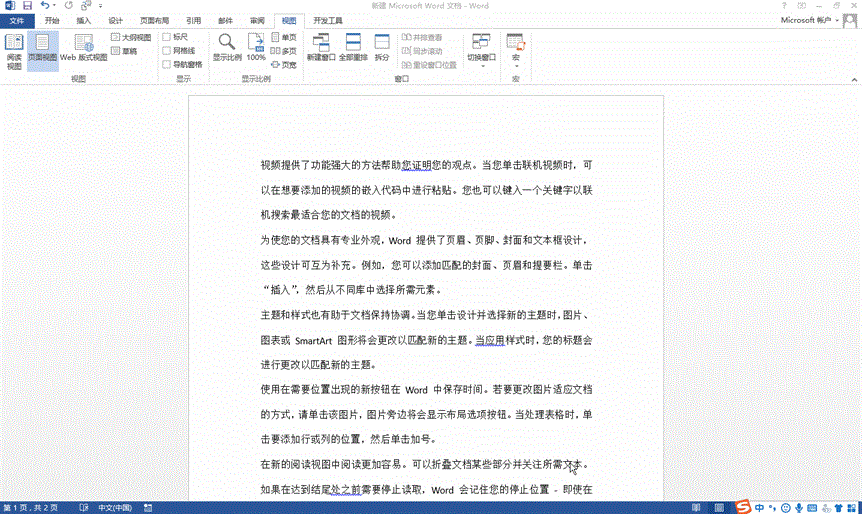The height and width of the screenshot is (514, 862).
Task: Select Multiple Pages (多页) zoom option
Action: 283,50
